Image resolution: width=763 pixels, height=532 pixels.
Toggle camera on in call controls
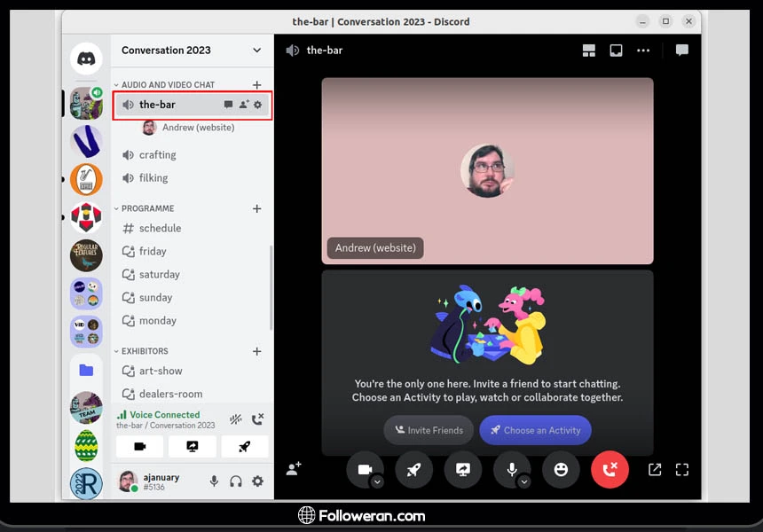pos(364,470)
